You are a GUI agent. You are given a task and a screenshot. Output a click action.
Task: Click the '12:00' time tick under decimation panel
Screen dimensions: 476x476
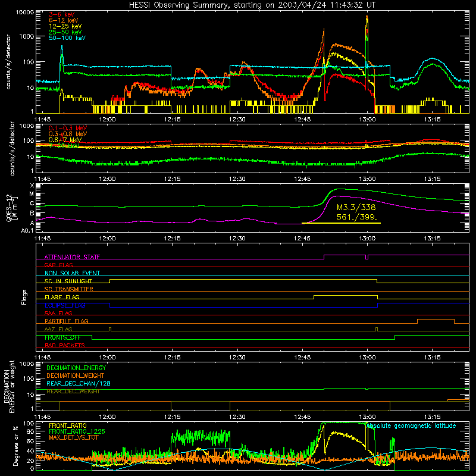tap(108, 416)
